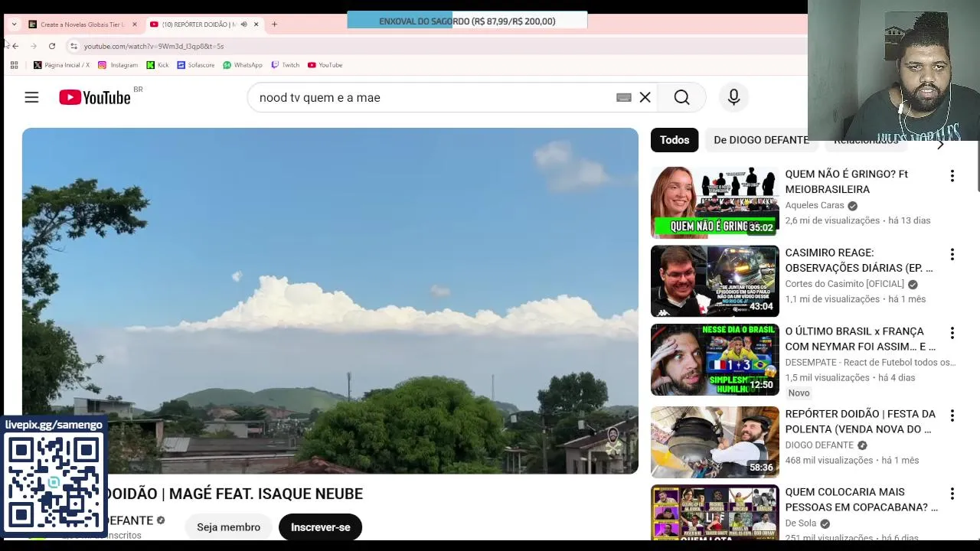Open a new browser tab
The width and height of the screenshot is (980, 551).
tap(274, 24)
